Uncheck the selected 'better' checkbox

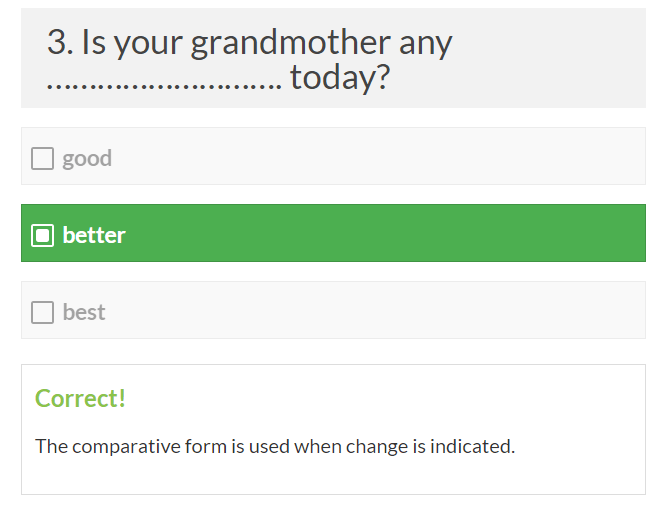tap(42, 235)
